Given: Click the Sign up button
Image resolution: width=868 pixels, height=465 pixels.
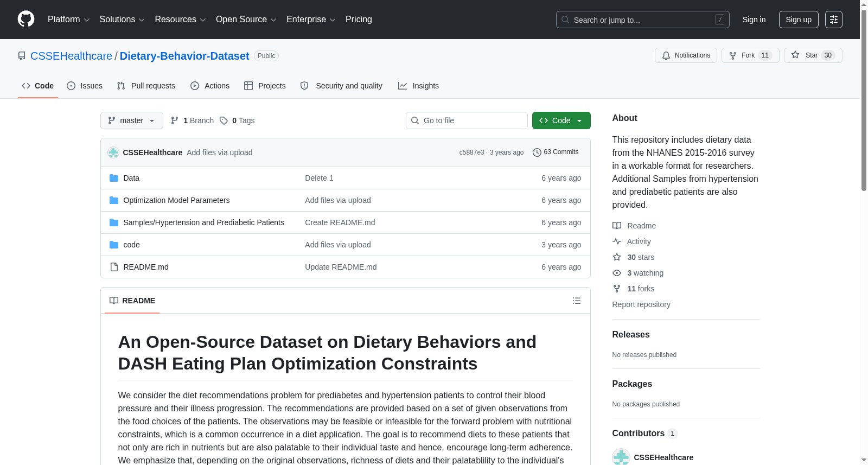Looking at the screenshot, I should click(x=799, y=20).
